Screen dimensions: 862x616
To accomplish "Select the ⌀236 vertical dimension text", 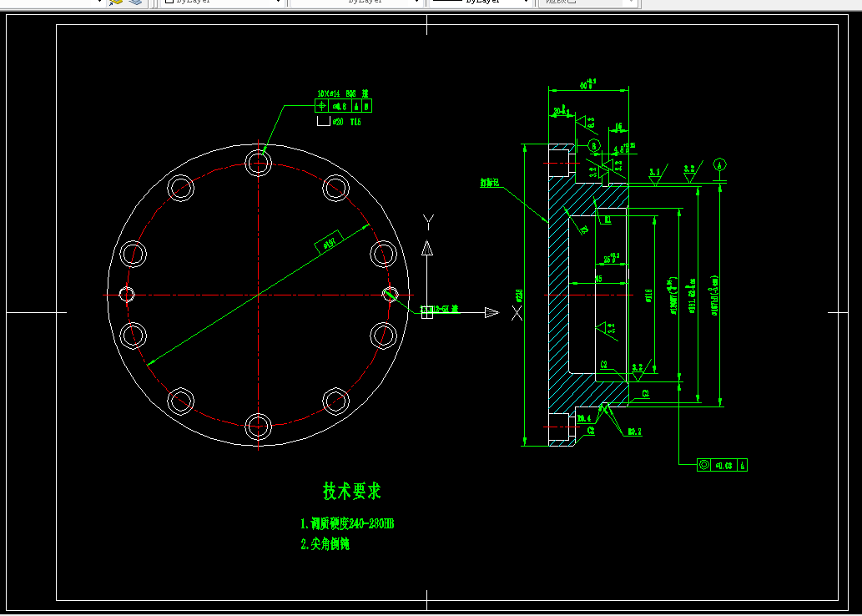I will tap(518, 296).
